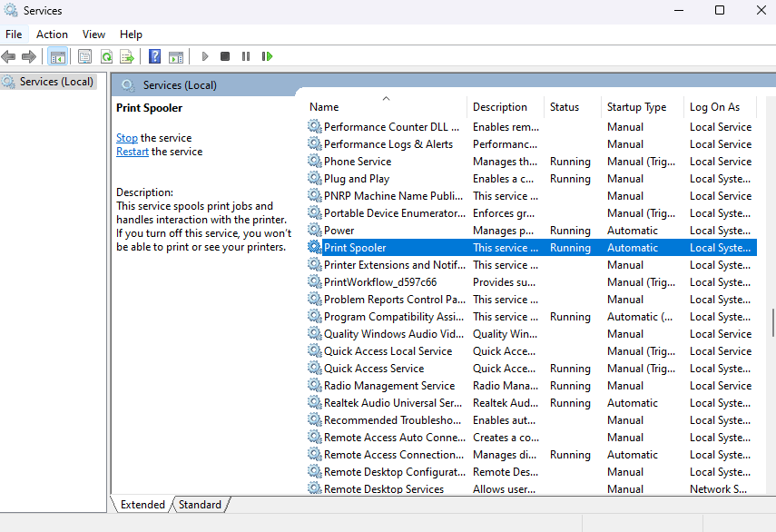Open the View menu

click(x=93, y=34)
